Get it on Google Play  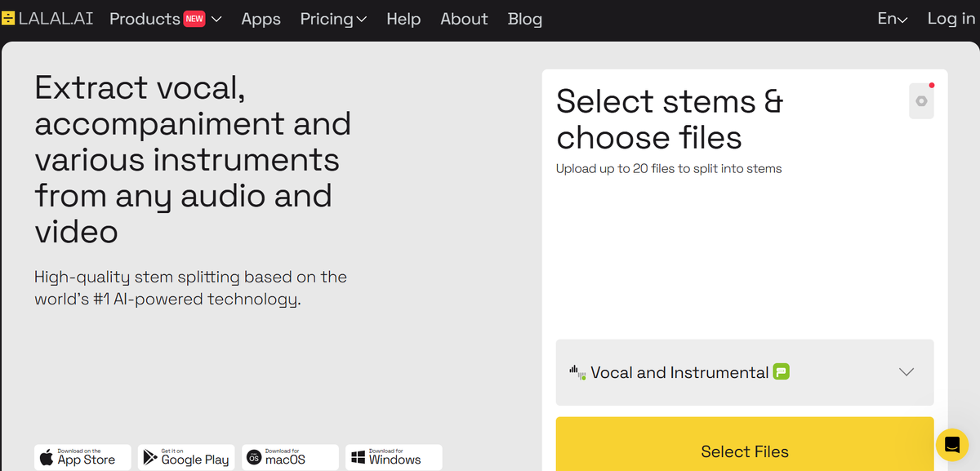click(x=186, y=457)
